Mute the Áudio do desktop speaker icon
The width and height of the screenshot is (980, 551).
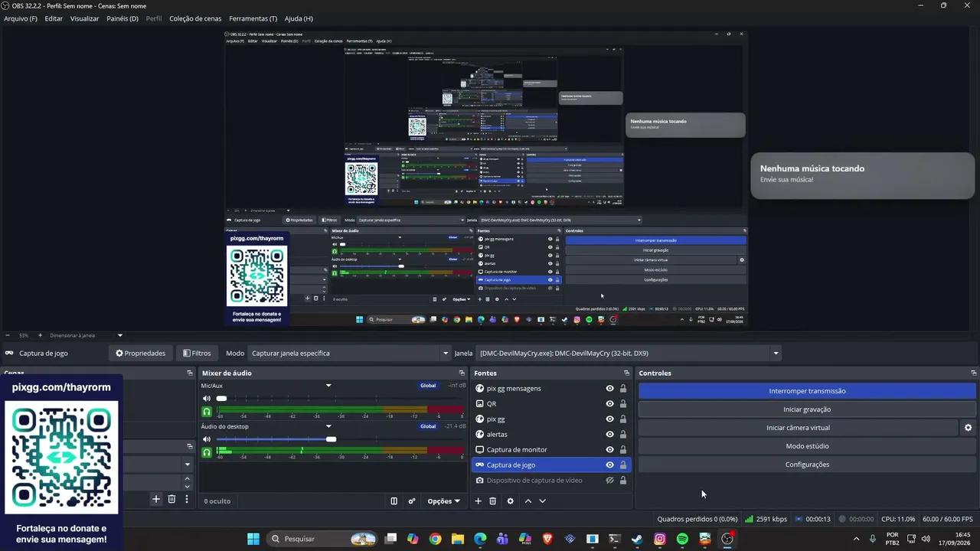[206, 439]
